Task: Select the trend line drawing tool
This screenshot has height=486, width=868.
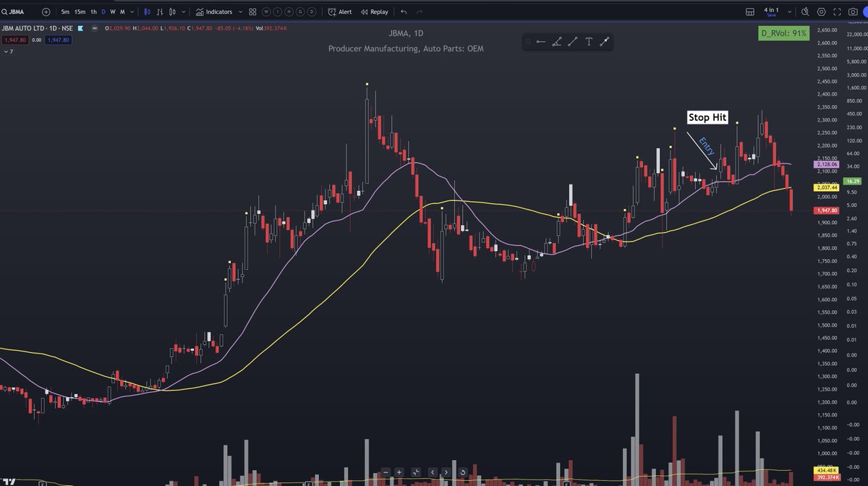Action: [572, 42]
